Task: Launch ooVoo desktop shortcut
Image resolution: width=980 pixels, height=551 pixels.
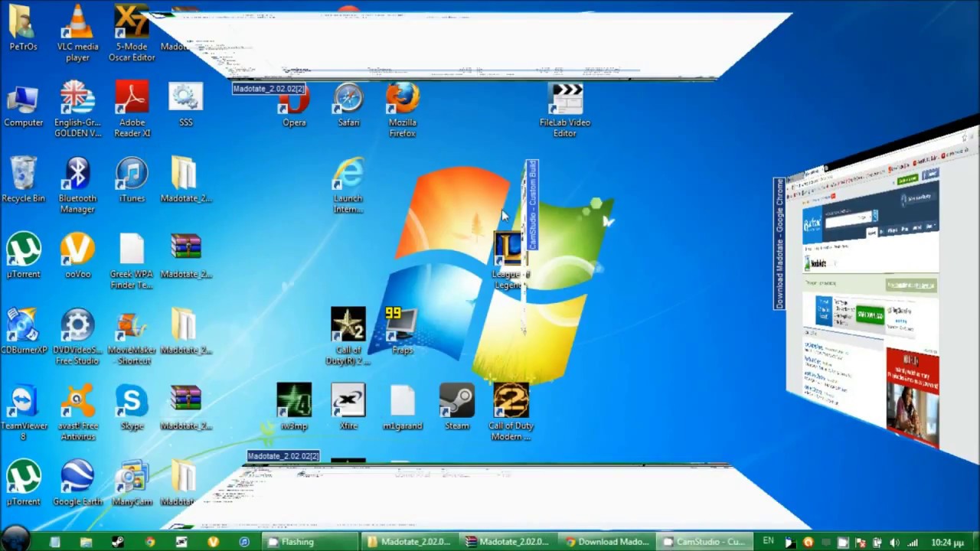Action: tap(77, 256)
